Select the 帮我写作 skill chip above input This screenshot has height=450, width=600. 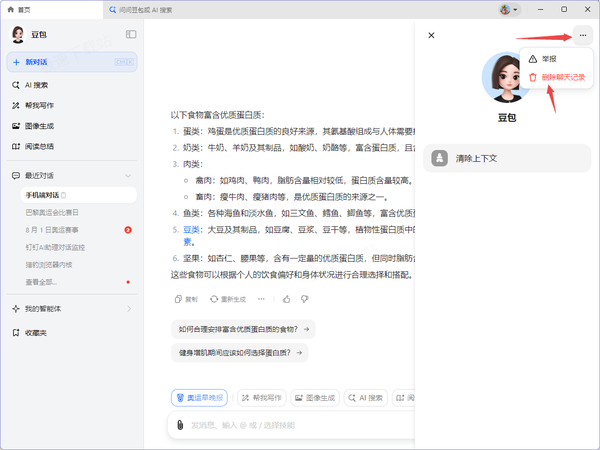(262, 398)
